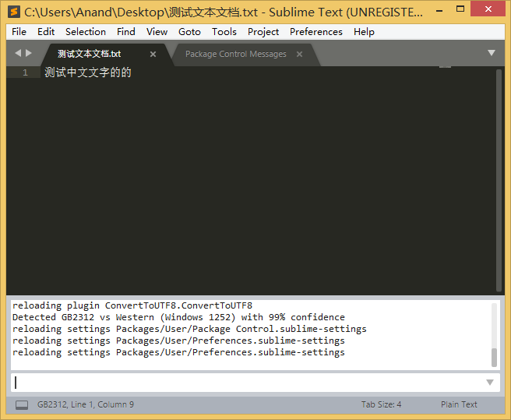Screen dimensions: 511x420
Task: Open the Edit menu
Action: [x=46, y=32]
